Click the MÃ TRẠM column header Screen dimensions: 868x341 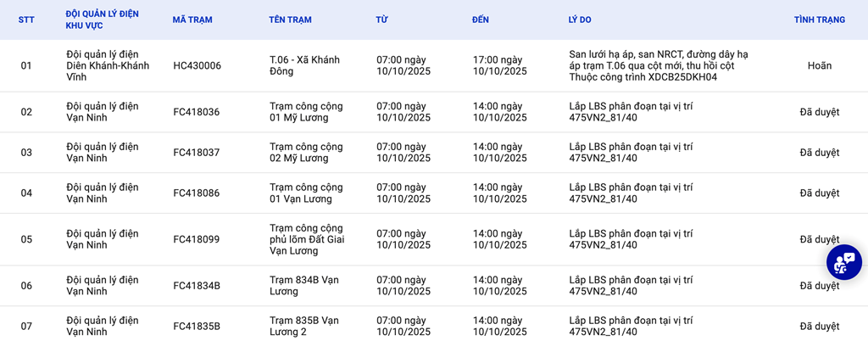point(192,20)
